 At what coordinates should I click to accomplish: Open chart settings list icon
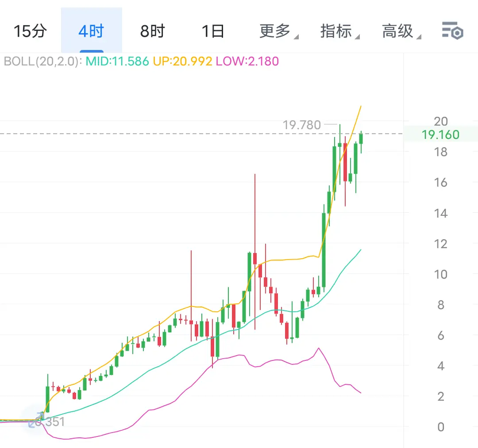(452, 31)
